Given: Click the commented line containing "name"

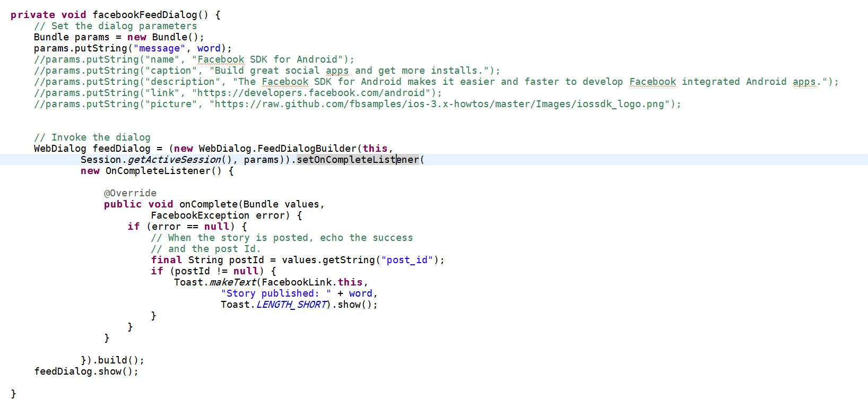Looking at the screenshot, I should click(x=194, y=59).
